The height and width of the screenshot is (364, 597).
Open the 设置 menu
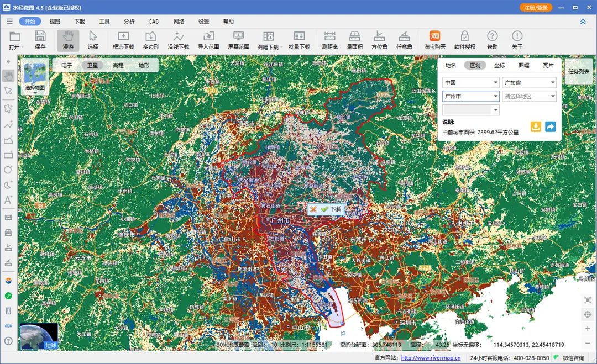203,22
